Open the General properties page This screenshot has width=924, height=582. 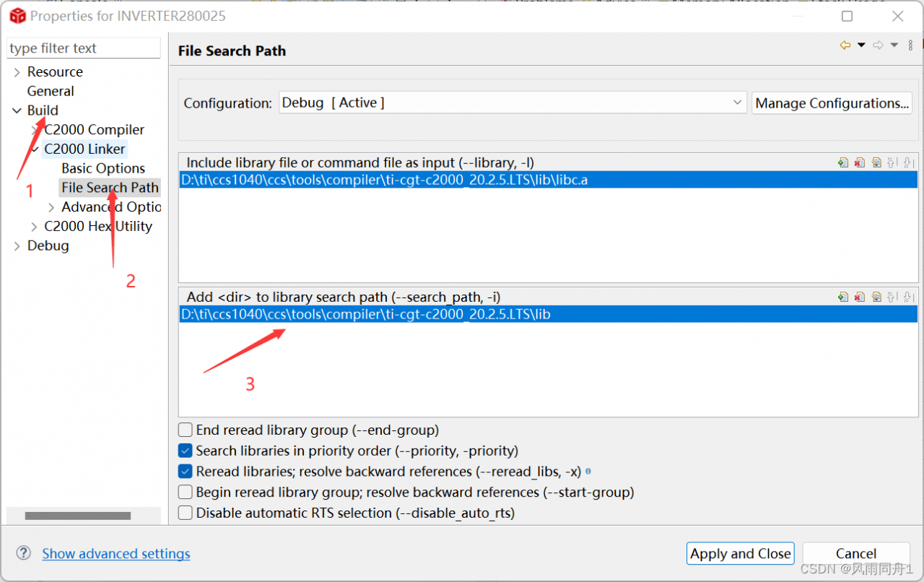pyautogui.click(x=51, y=91)
